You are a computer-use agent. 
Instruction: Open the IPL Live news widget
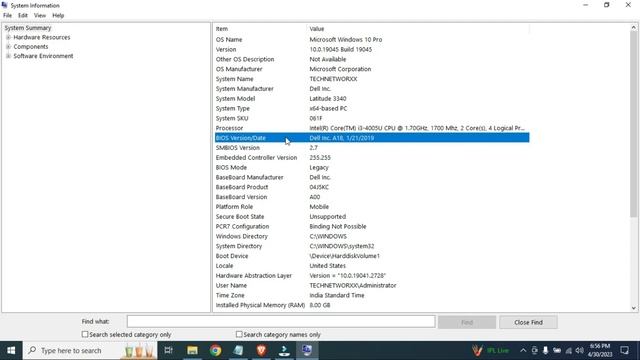(491, 350)
